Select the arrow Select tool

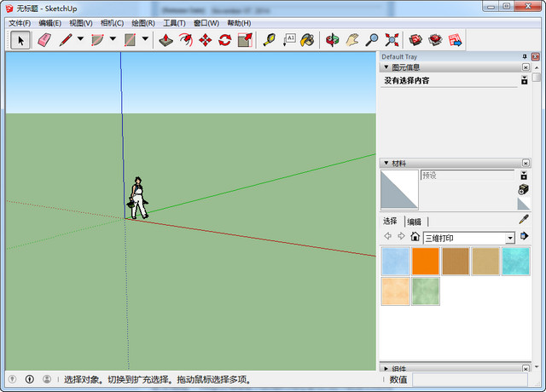click(20, 40)
